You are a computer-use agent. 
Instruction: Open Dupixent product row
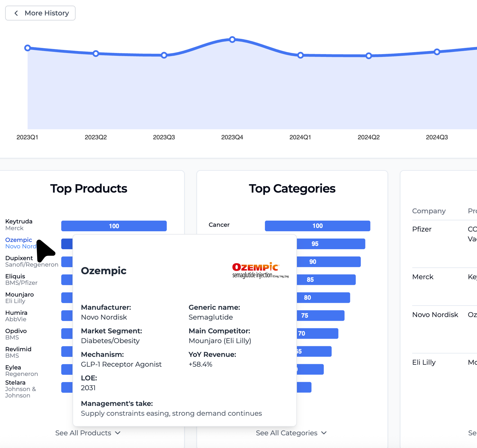pos(32,261)
